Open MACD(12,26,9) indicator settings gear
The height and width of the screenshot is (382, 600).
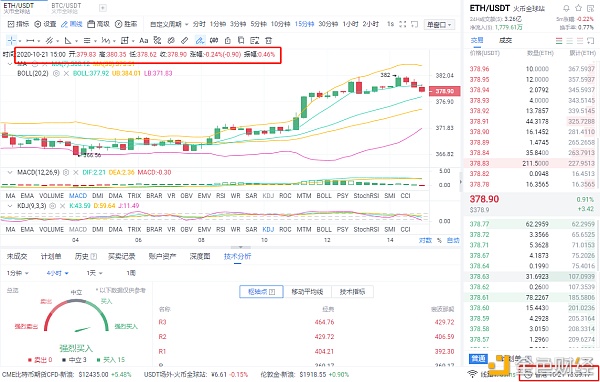(x=65, y=173)
